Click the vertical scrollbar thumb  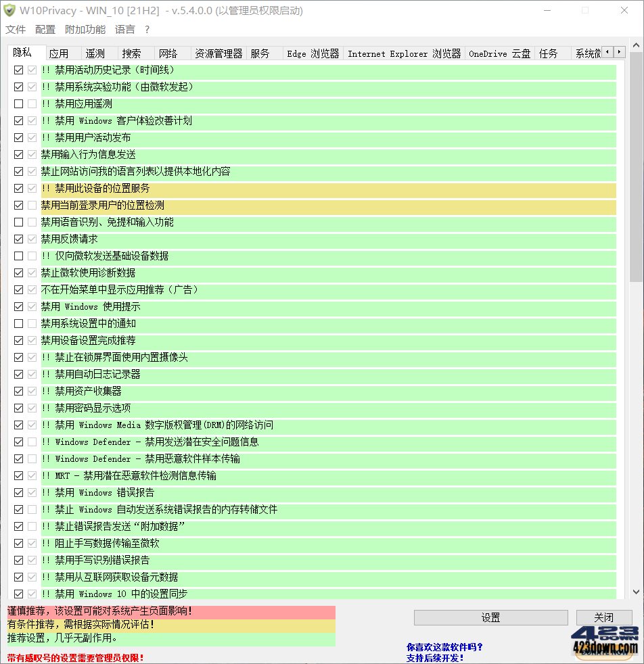[x=636, y=167]
